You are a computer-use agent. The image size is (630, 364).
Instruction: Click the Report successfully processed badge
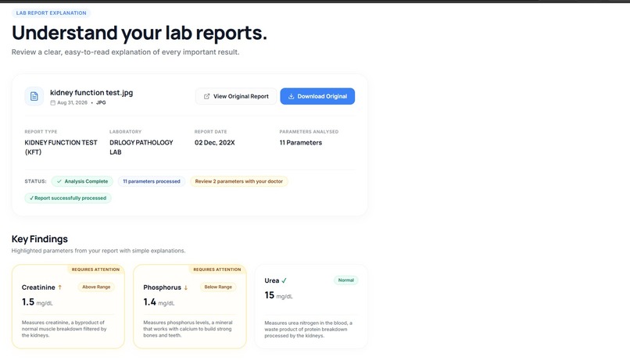tap(68, 198)
